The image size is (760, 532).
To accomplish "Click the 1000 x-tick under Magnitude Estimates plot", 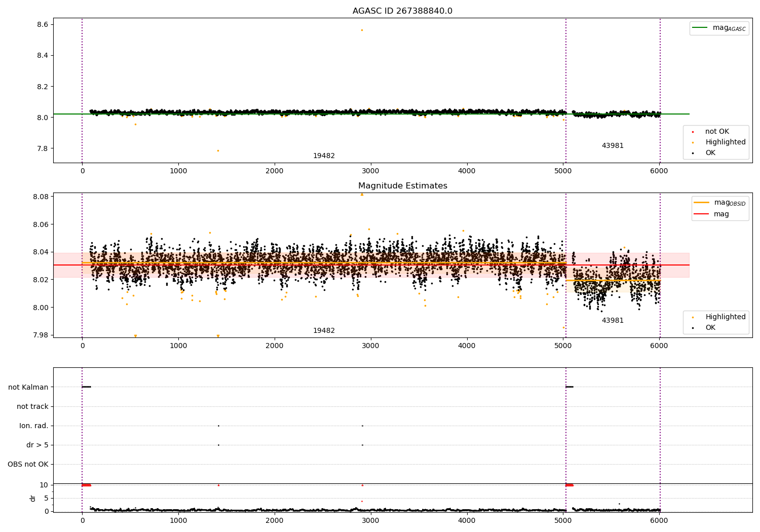I will [x=178, y=346].
